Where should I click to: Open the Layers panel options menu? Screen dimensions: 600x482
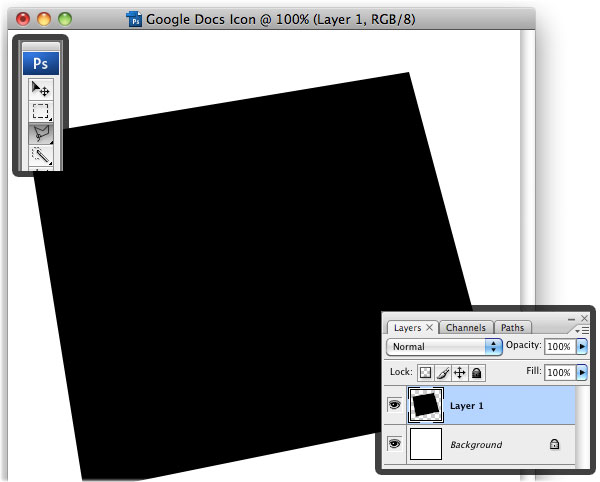click(582, 330)
